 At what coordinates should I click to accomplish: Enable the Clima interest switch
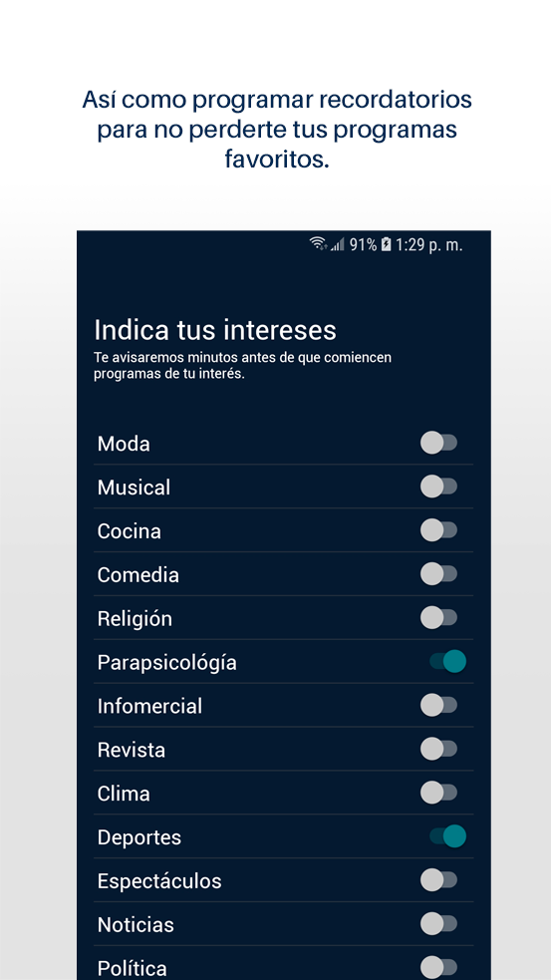point(438,794)
